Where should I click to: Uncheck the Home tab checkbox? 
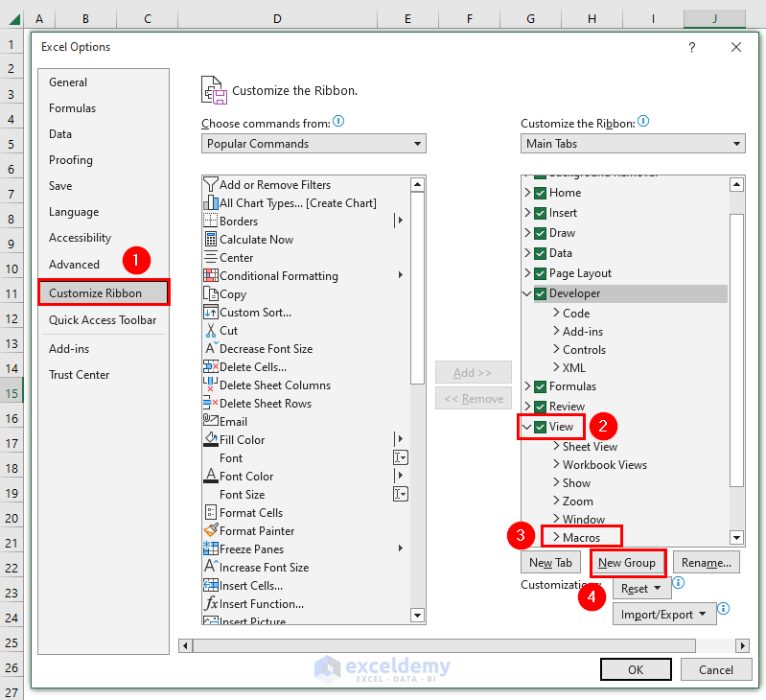(x=540, y=193)
